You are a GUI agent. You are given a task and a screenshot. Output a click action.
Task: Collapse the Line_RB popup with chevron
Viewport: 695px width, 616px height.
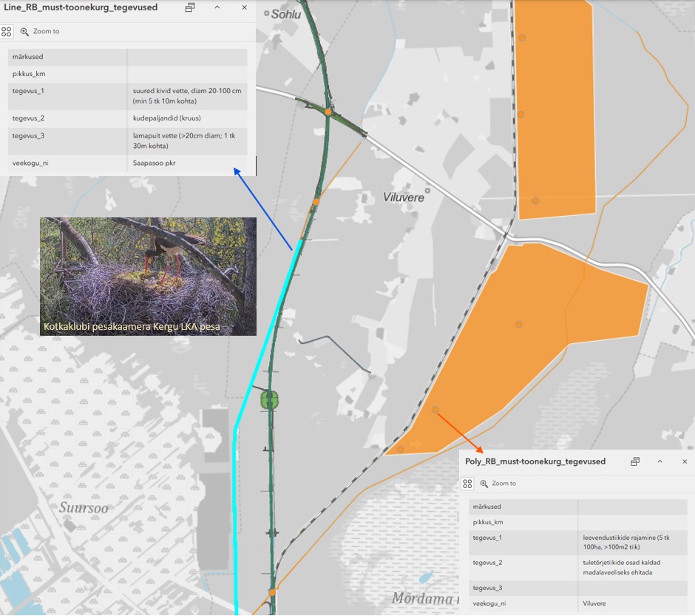click(x=217, y=7)
